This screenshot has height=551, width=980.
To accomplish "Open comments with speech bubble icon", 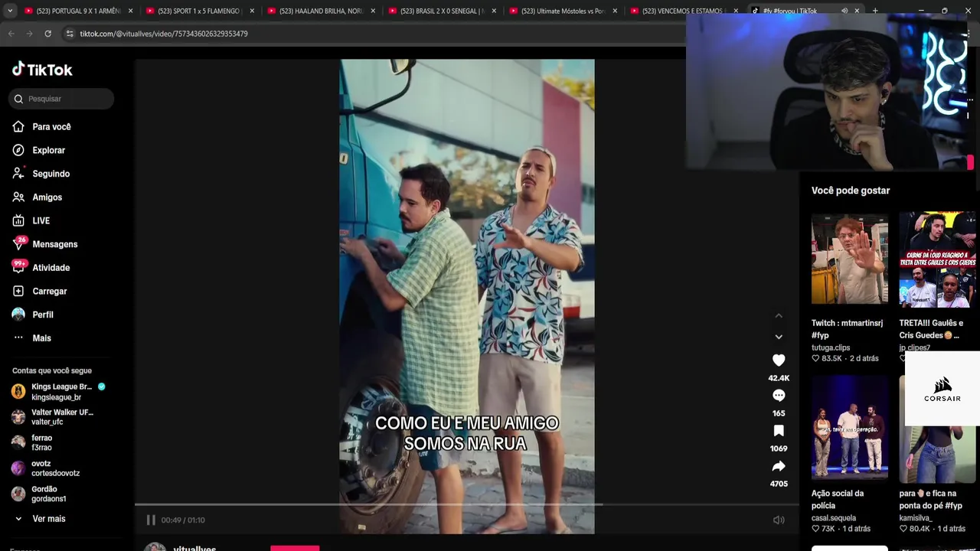I will tap(779, 396).
